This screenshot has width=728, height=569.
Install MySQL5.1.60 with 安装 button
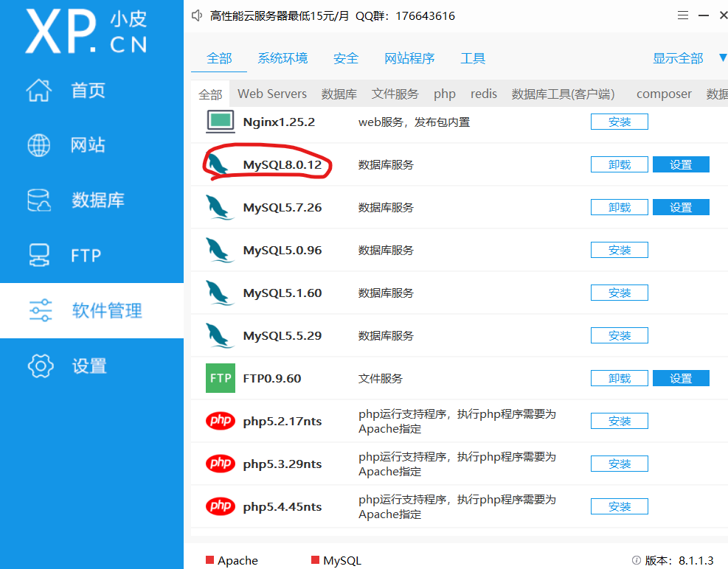620,293
